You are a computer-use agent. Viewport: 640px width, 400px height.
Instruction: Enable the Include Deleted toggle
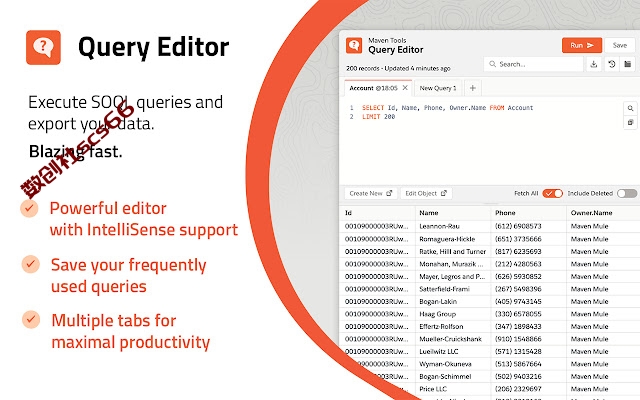tap(627, 193)
